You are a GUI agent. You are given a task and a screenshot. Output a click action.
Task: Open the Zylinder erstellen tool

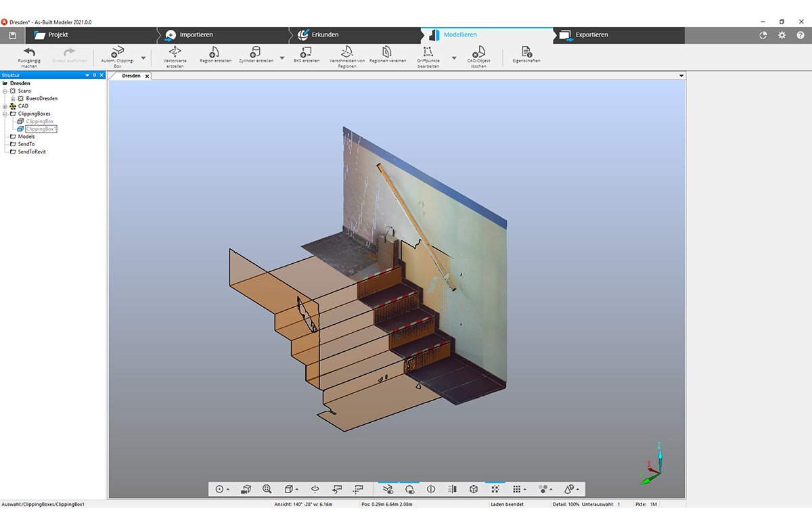click(x=256, y=54)
